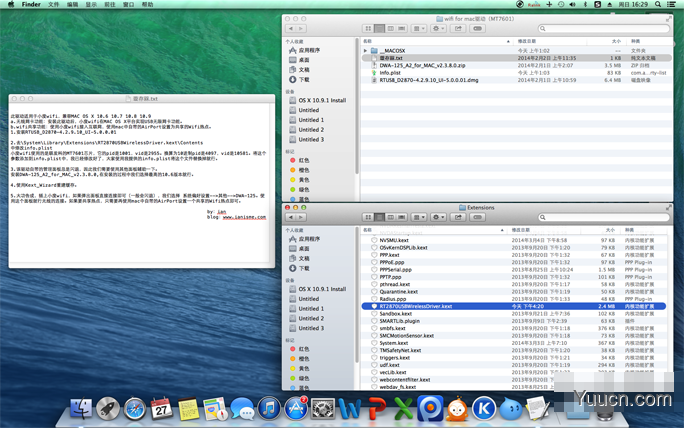Screen dimensions: 684x428
Task: Open Safari from the dock
Action: tap(134, 409)
